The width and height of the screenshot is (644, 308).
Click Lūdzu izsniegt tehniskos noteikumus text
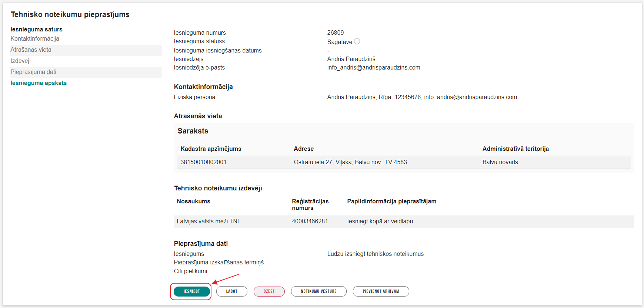click(x=376, y=254)
